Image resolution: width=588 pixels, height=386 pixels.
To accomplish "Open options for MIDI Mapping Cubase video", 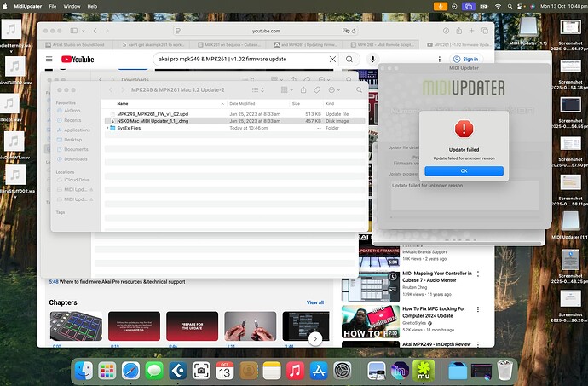I will 478,274.
